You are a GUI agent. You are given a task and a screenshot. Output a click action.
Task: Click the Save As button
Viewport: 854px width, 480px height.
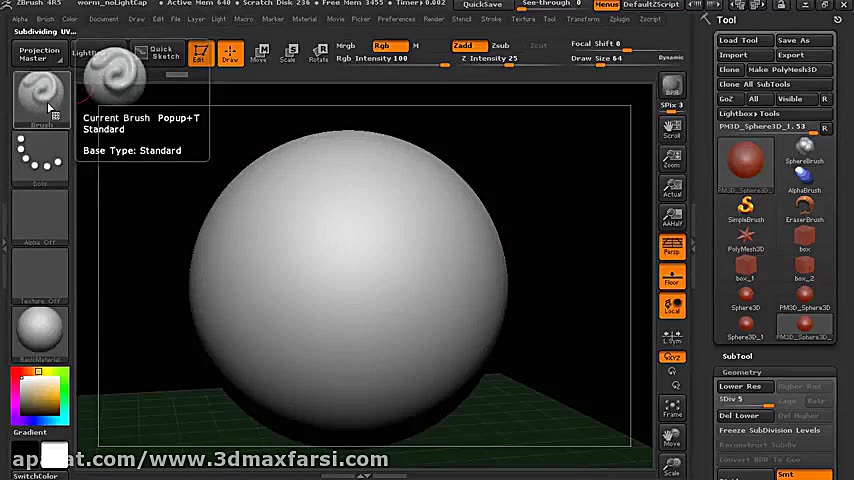[804, 40]
